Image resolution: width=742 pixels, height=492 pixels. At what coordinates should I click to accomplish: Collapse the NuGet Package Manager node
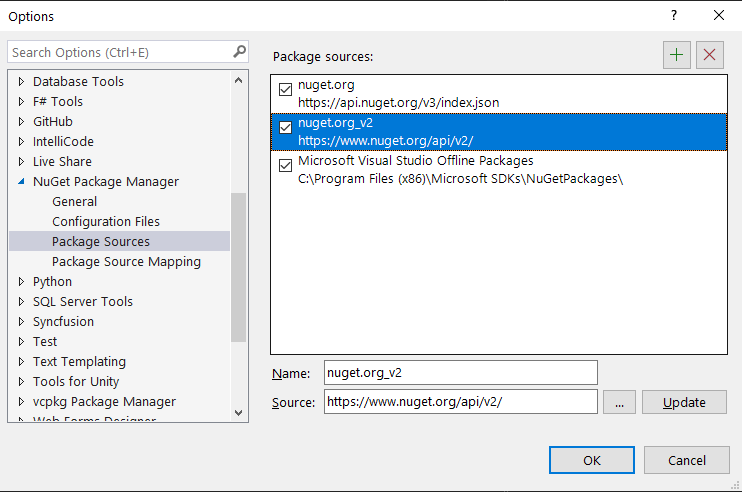(x=21, y=182)
